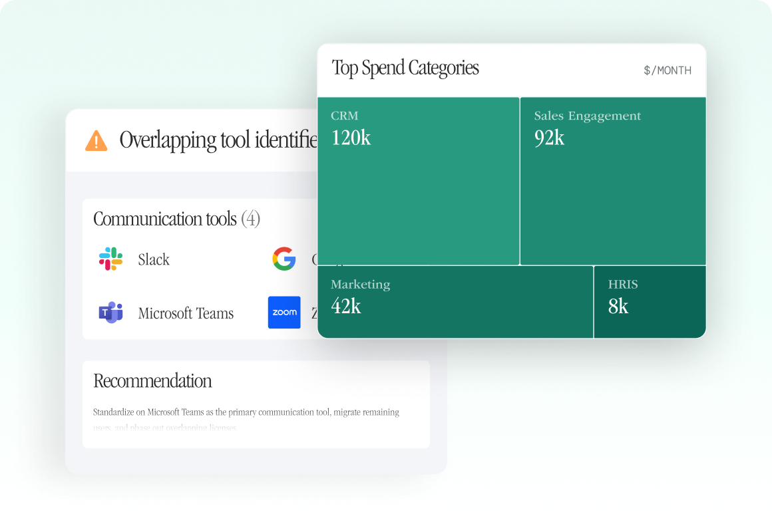The width and height of the screenshot is (772, 532).
Task: Click the Slack tool name
Action: 154,259
